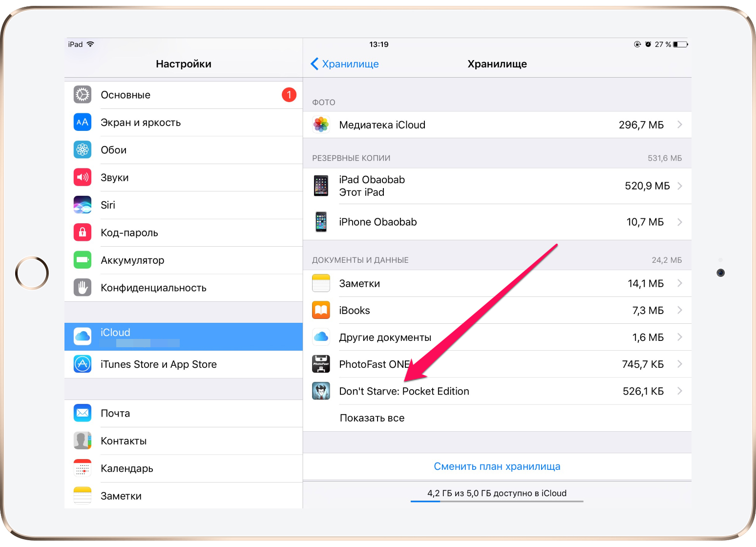Open Аккумулятор settings
The width and height of the screenshot is (756, 547).
[184, 260]
